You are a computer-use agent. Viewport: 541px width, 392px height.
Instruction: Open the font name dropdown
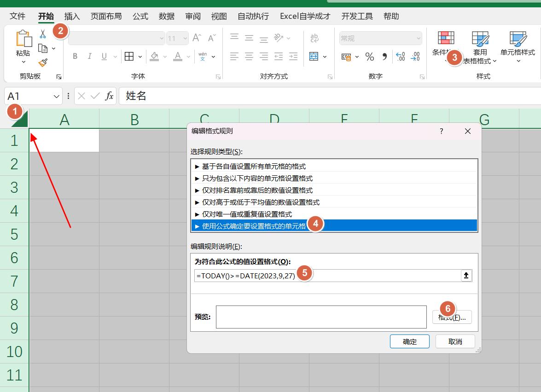point(162,38)
